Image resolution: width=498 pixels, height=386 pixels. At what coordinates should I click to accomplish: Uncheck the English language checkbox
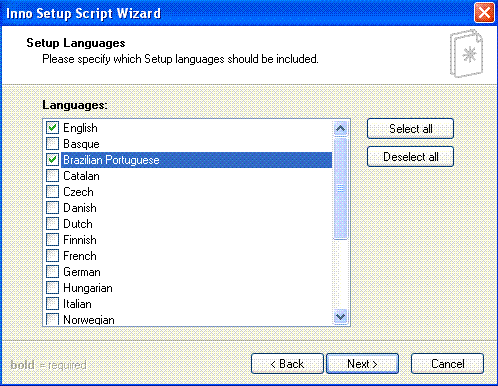52,128
